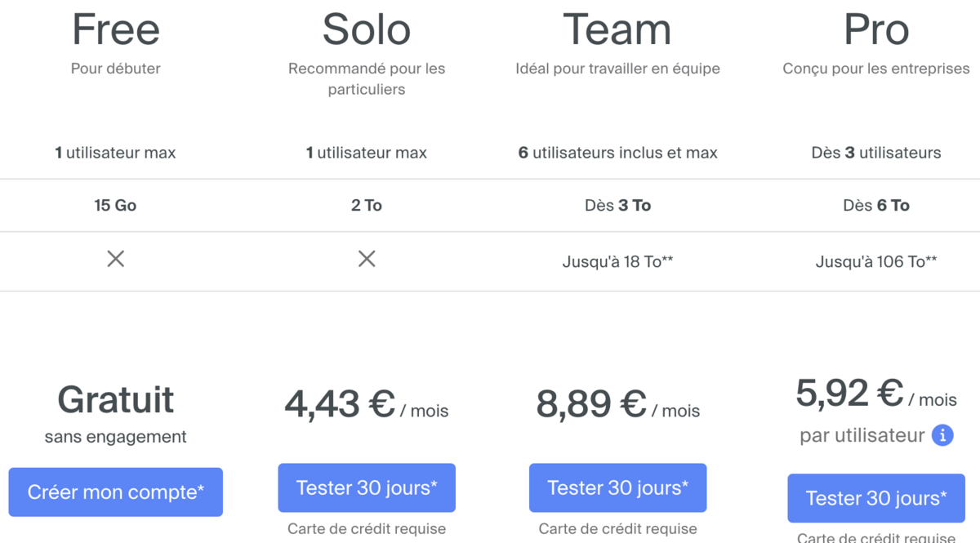The height and width of the screenshot is (543, 980).
Task: Select the Free plan heading
Action: click(x=116, y=29)
